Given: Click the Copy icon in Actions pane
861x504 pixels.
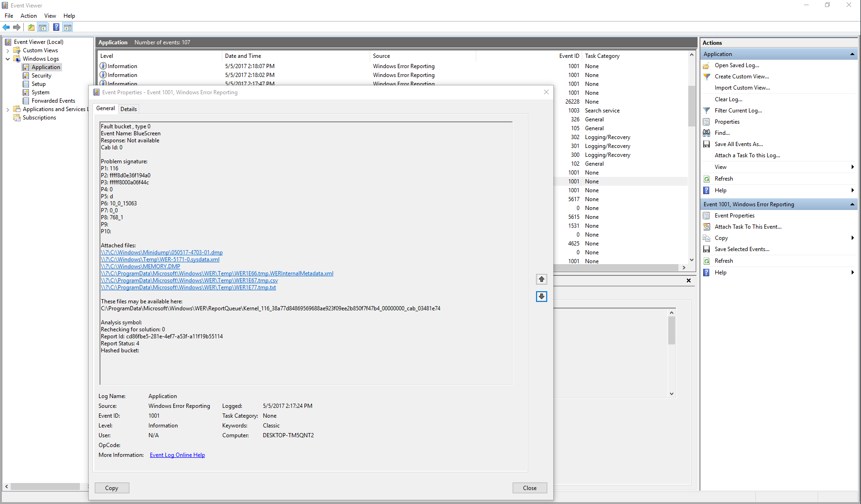Looking at the screenshot, I should coord(706,238).
